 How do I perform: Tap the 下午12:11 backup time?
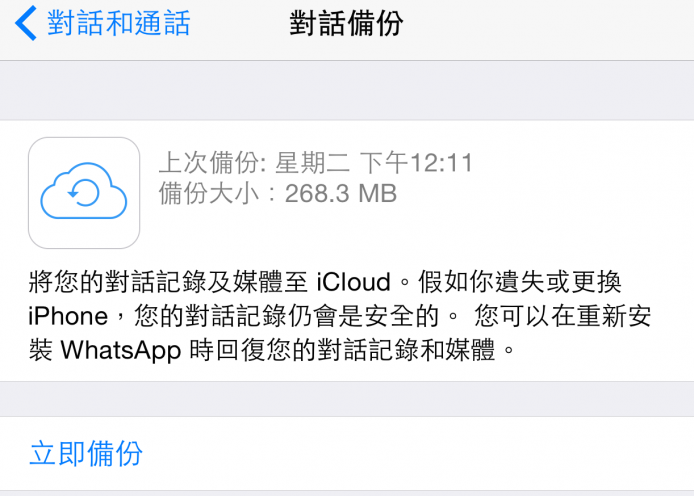(x=416, y=162)
